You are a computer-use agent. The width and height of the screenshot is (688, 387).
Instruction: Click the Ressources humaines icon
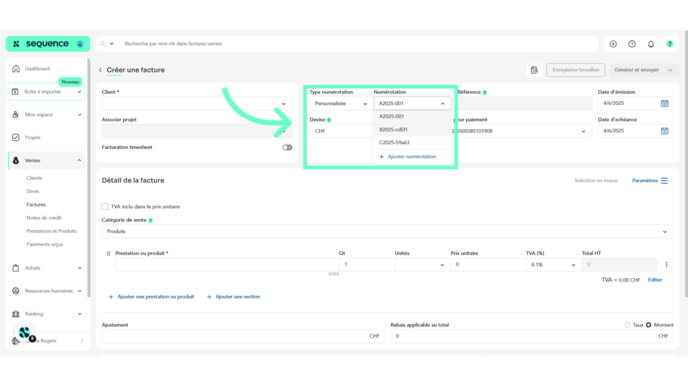[x=16, y=291]
